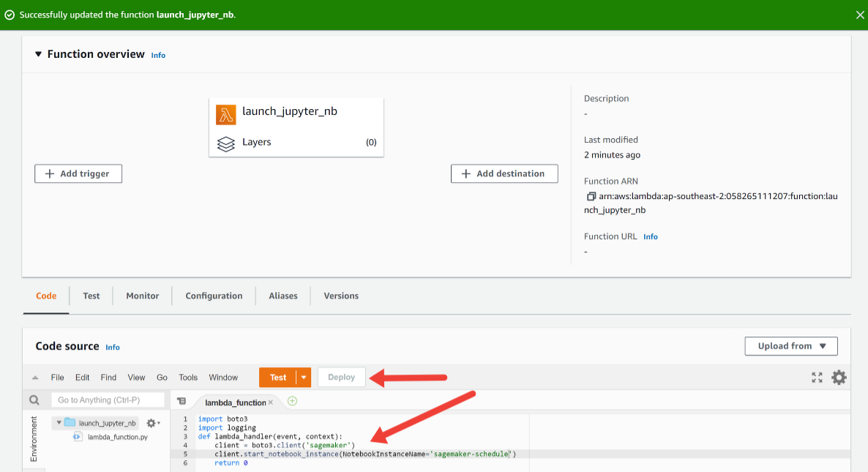Click the Add destination button

[x=504, y=174]
